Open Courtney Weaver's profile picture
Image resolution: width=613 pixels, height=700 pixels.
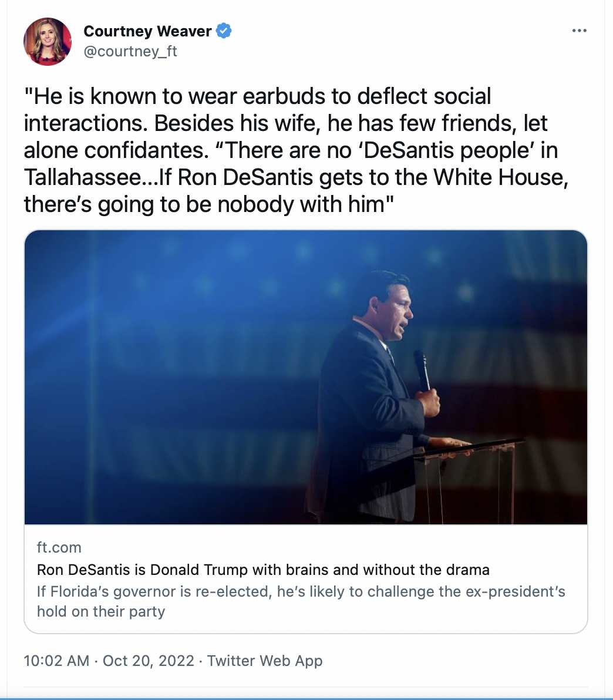[x=48, y=42]
